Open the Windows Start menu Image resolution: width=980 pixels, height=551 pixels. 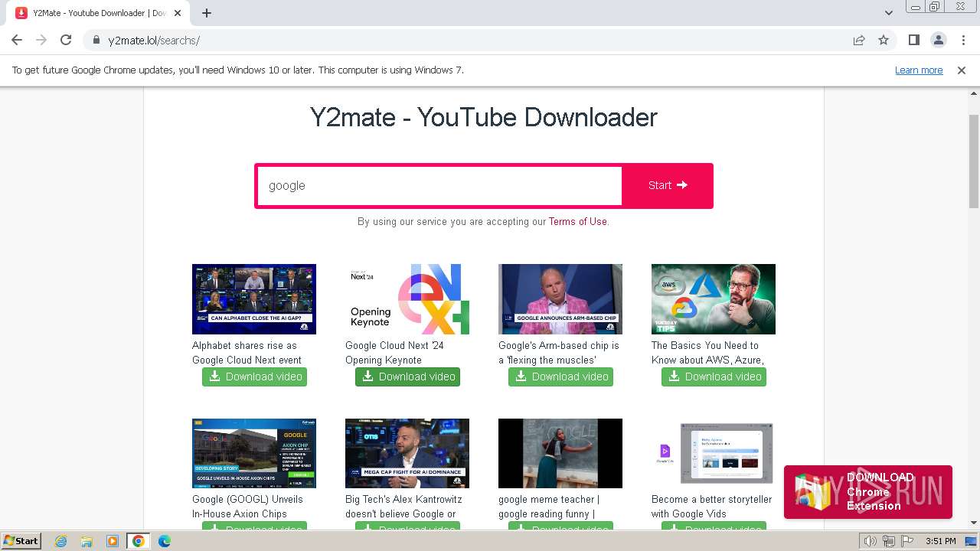(x=21, y=541)
